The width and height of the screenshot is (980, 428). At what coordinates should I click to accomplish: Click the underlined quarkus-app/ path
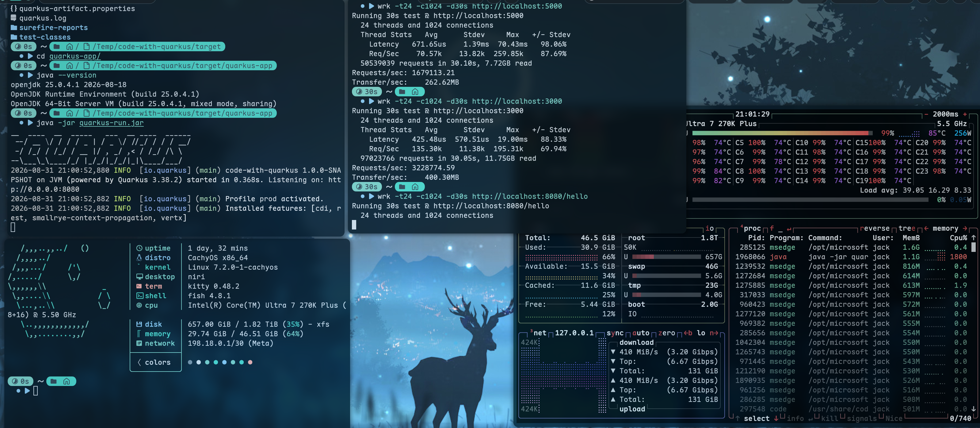click(x=75, y=56)
